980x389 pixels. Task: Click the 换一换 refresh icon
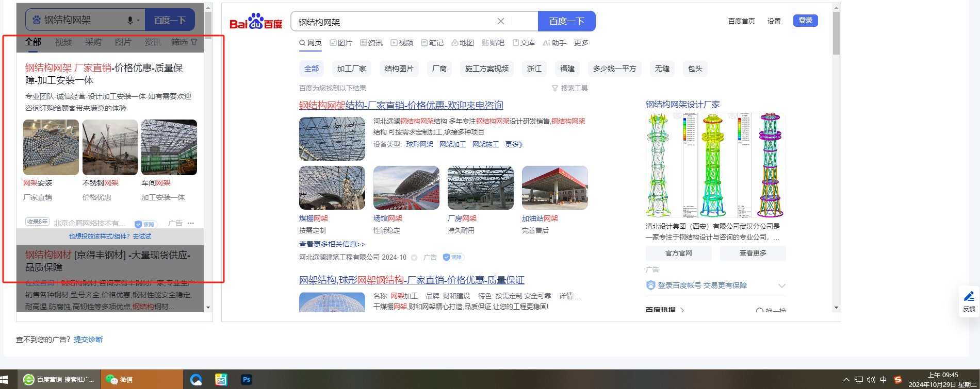(759, 311)
